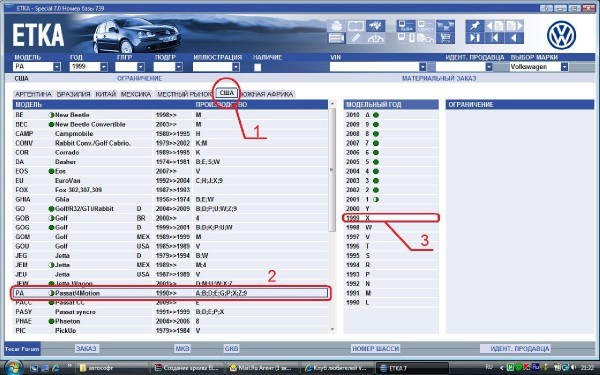Viewport: 600px width, 375px height.
Task: Expand the Модель dropdown showing PA
Action: 57,67
